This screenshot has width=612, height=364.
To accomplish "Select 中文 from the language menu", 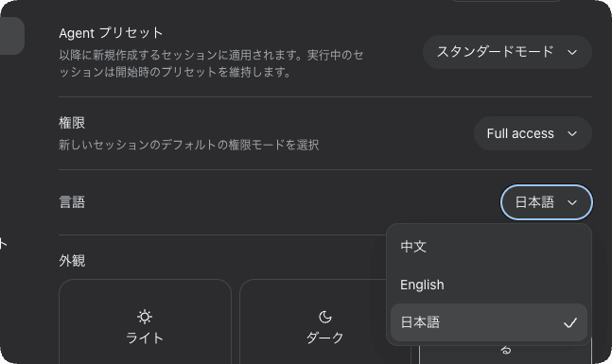I will 489,247.
